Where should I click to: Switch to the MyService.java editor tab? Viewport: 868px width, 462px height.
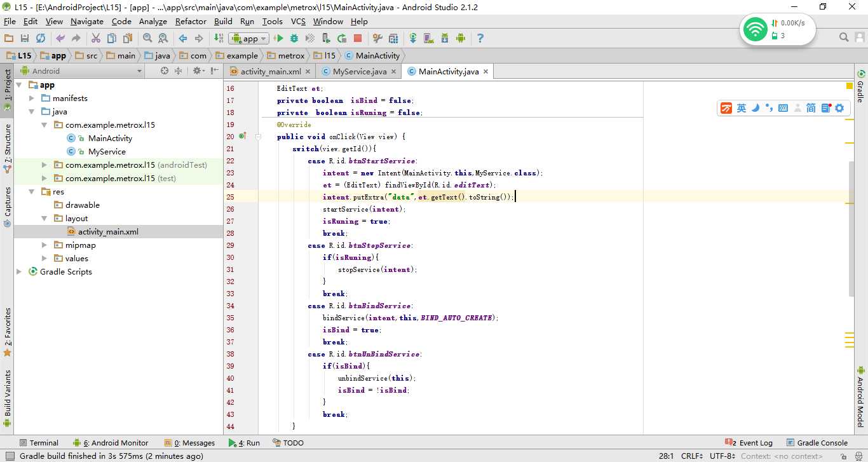coord(360,71)
